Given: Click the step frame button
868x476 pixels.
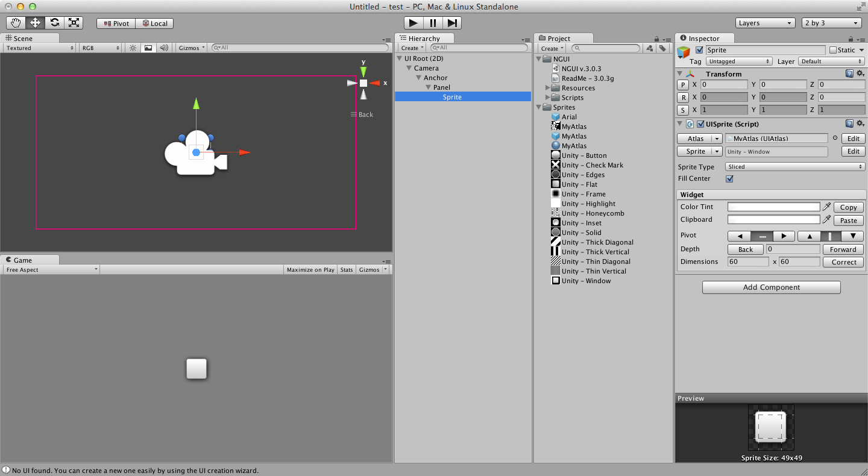Looking at the screenshot, I should coord(453,22).
